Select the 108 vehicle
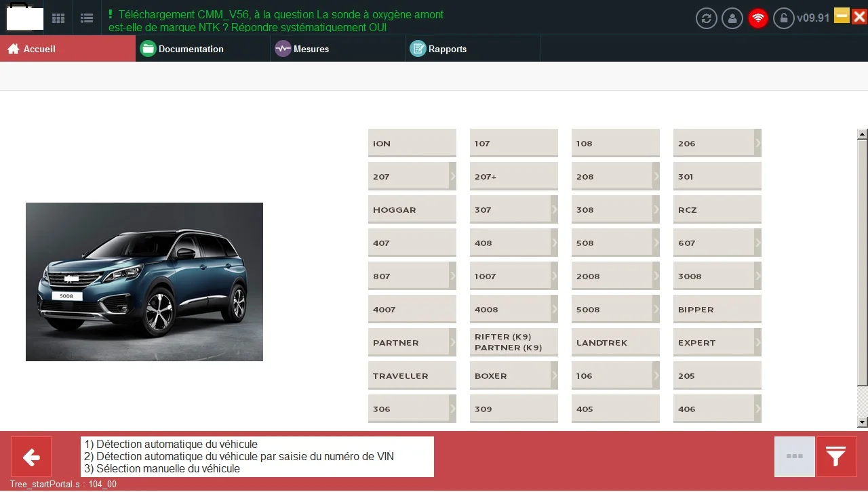The height and width of the screenshot is (492, 868). (616, 143)
